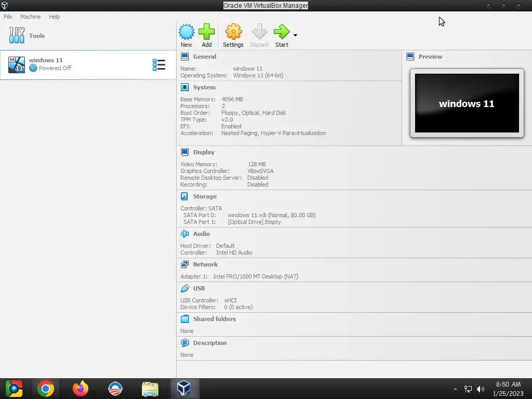Click the Description section icon
This screenshot has height=399, width=532.
point(184,343)
